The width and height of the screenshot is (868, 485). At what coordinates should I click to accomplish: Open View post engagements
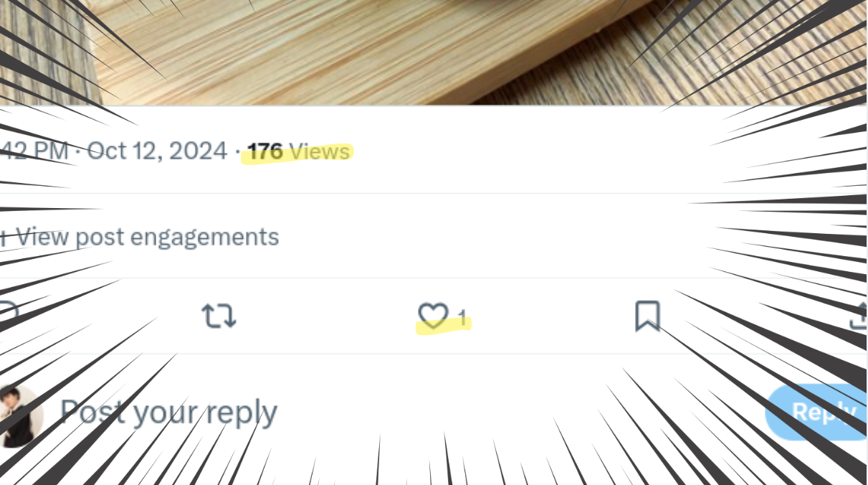coord(140,237)
